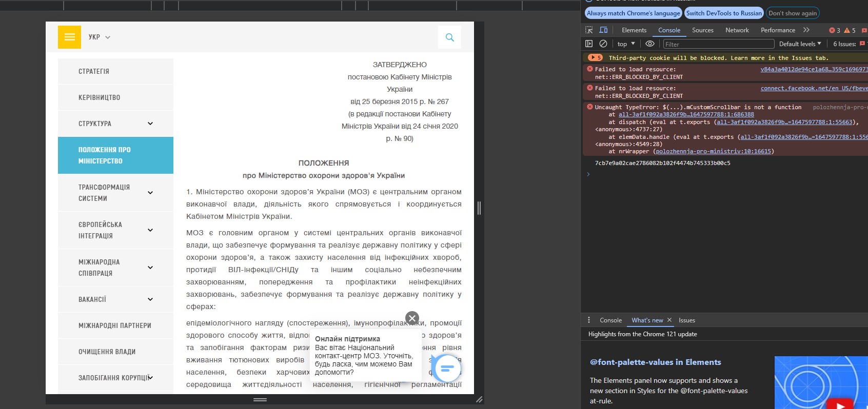This screenshot has height=409, width=868.
Task: Toggle the device toolbar emulation icon
Action: point(603,30)
